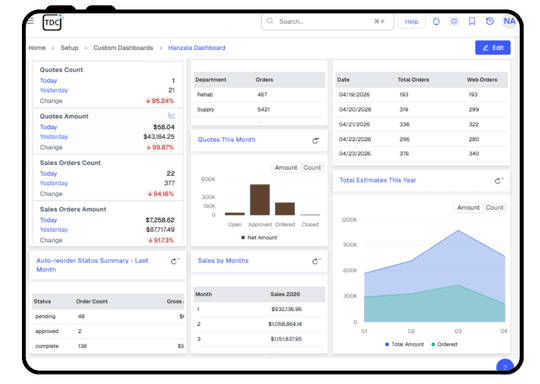
Task: Open Sales by Months widget title
Action: point(223,261)
